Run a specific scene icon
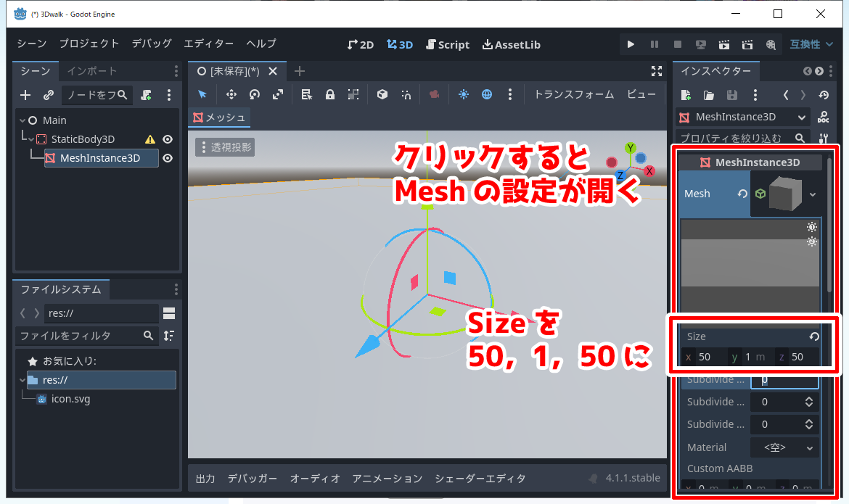This screenshot has width=849, height=504. [747, 44]
